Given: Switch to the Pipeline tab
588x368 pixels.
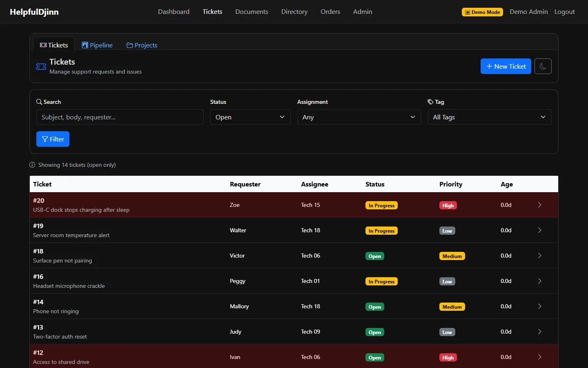Looking at the screenshot, I should coord(97,45).
